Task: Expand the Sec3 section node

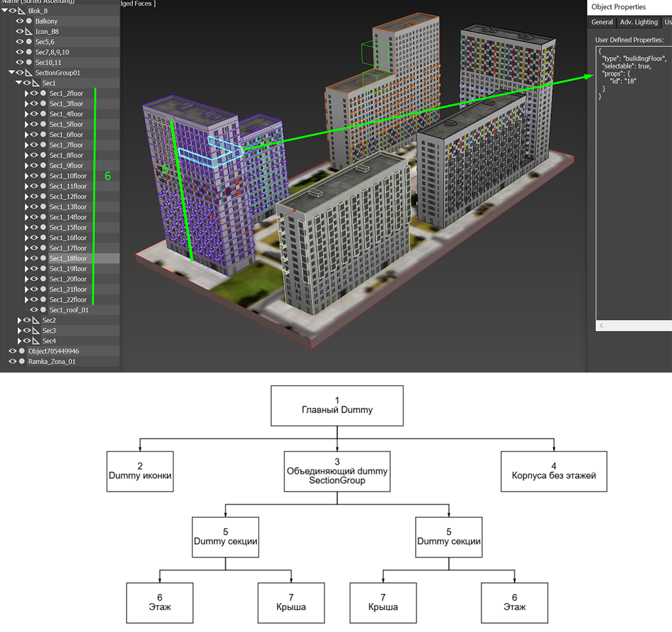Action: point(19,331)
